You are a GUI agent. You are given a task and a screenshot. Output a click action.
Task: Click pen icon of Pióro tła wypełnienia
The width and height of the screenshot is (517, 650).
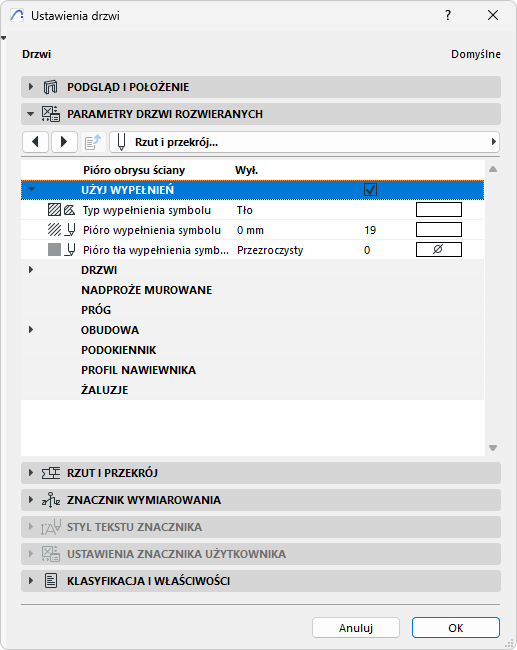[70, 250]
